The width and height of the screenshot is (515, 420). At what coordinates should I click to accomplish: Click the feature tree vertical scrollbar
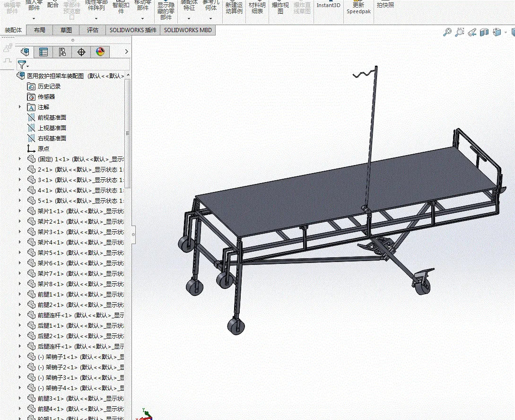(128, 133)
